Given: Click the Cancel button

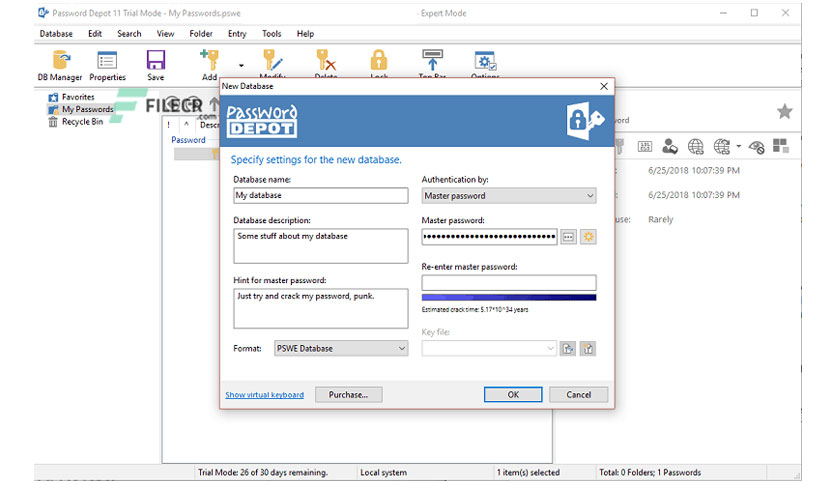Looking at the screenshot, I should (x=578, y=394).
